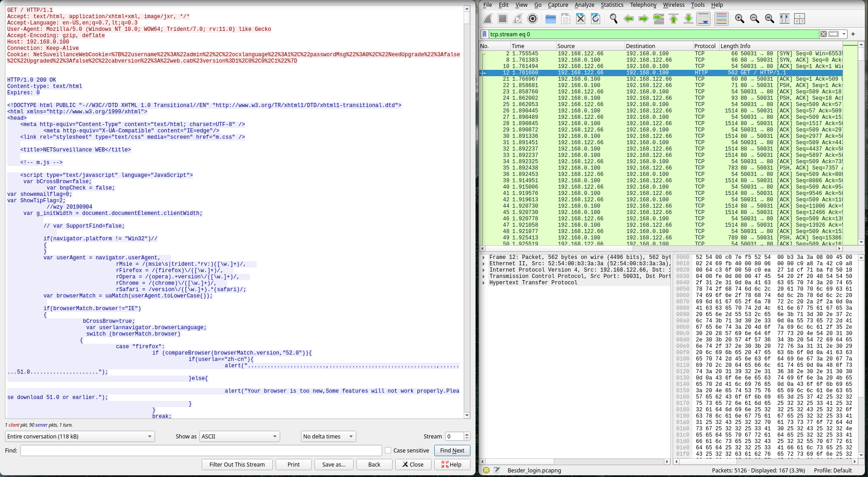Jump to first packet icon

click(674, 19)
